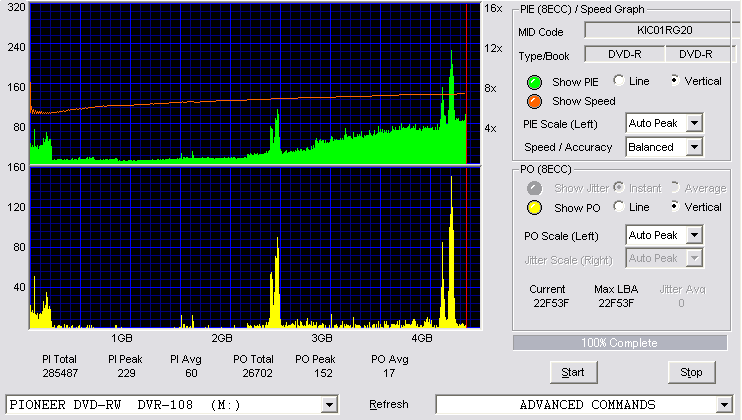Screen dimensions: 742x420
Task: Click the PIE/speed graph area
Action: point(255,84)
